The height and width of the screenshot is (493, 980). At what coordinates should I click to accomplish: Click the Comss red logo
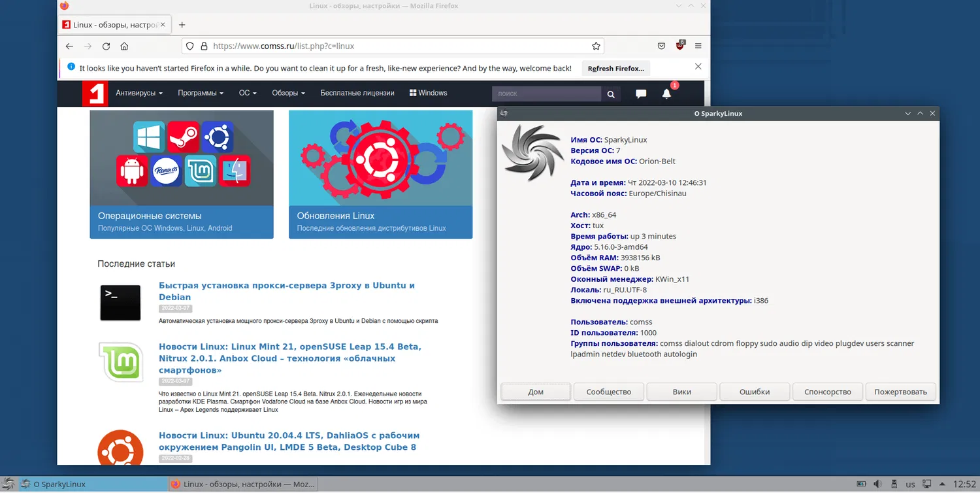pyautogui.click(x=95, y=93)
